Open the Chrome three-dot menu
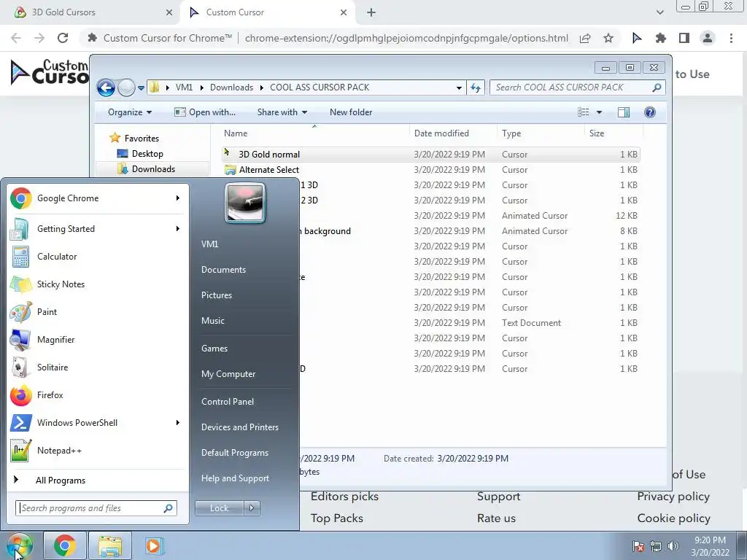 click(x=731, y=38)
